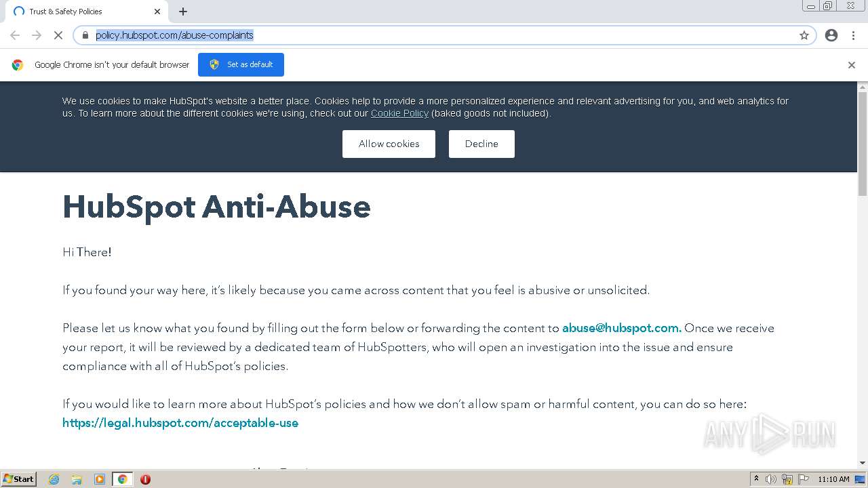The height and width of the screenshot is (488, 868).
Task: Click the padlock site info icon
Action: tap(85, 35)
